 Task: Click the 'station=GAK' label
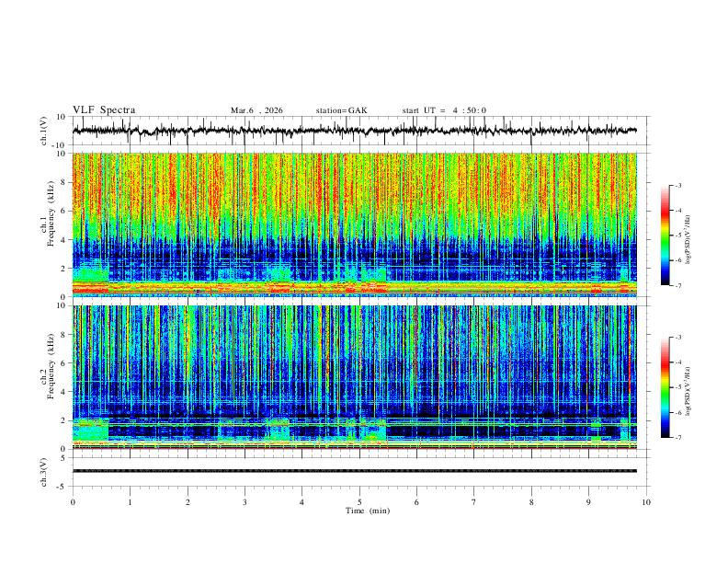pos(342,110)
